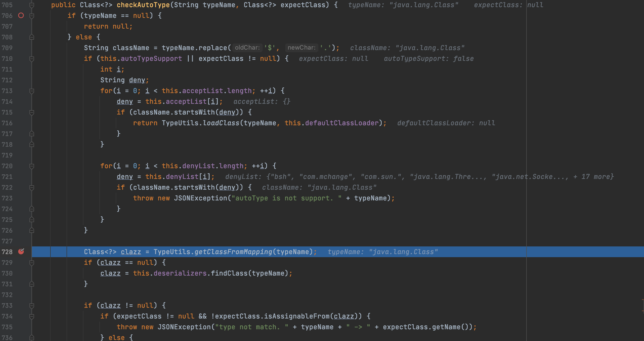The height and width of the screenshot is (341, 644).
Task: Click the acceptList: {} inline debug hint
Action: [262, 101]
